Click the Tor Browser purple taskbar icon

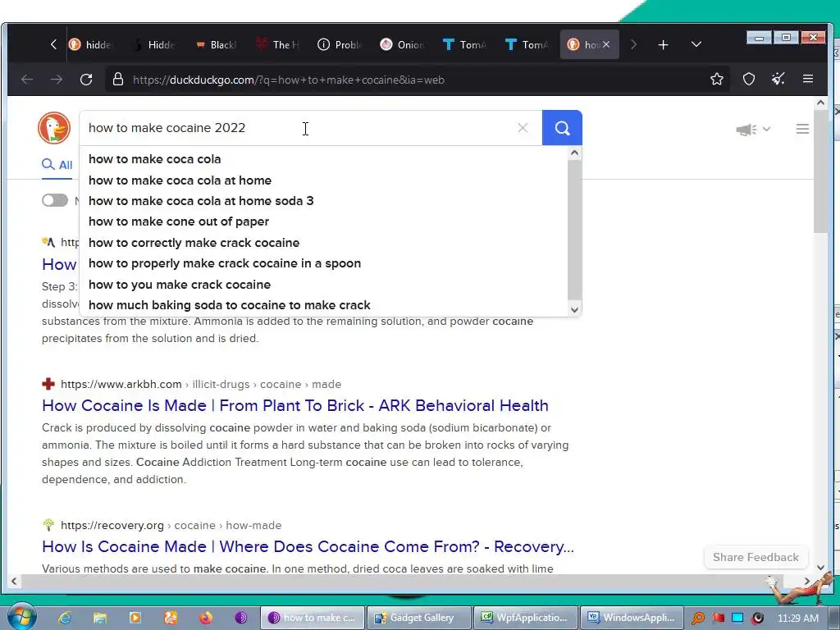click(241, 618)
